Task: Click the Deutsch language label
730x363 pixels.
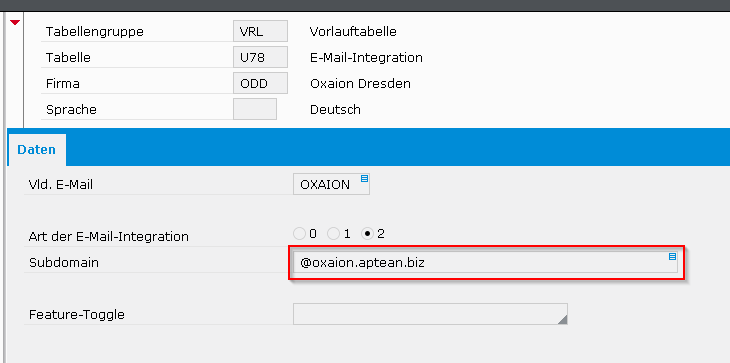Action: click(x=335, y=110)
